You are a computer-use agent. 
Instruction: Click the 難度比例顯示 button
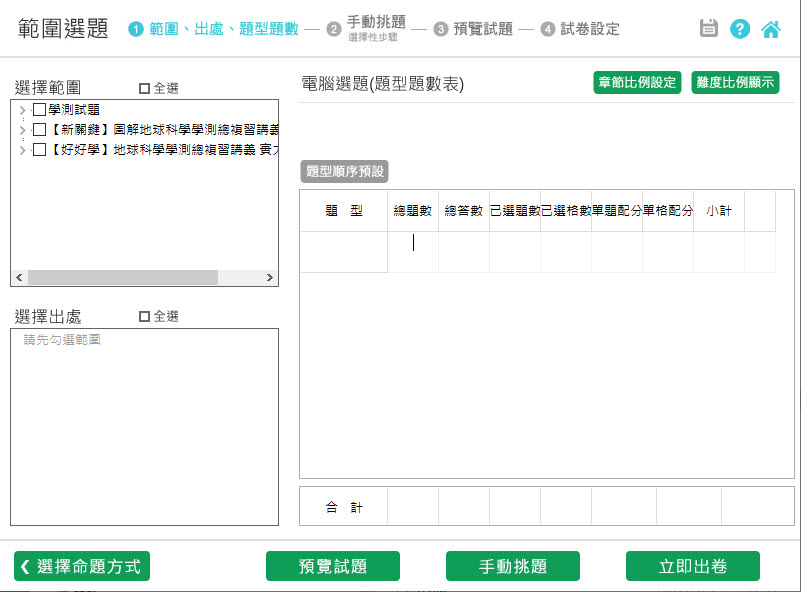point(735,82)
